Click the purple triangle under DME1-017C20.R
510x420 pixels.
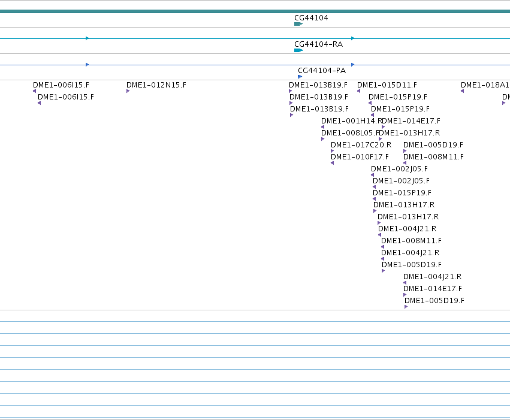333,151
